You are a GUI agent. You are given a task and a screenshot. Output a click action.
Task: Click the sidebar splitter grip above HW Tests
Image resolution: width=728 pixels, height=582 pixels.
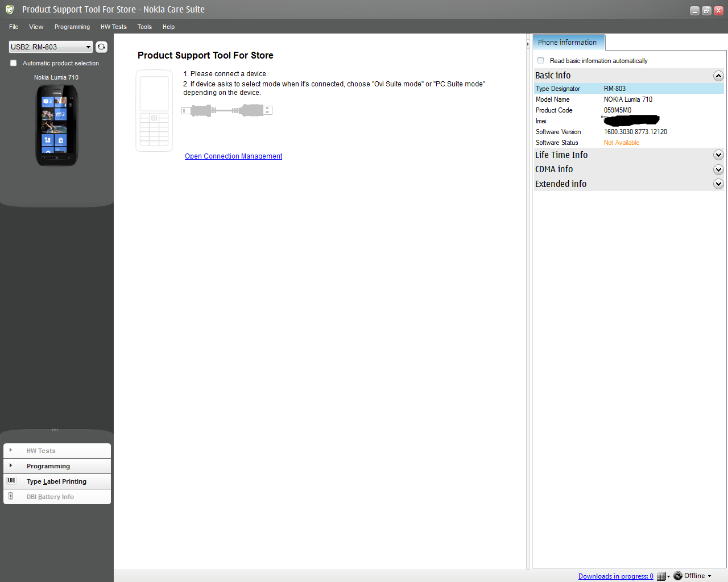(x=55, y=430)
